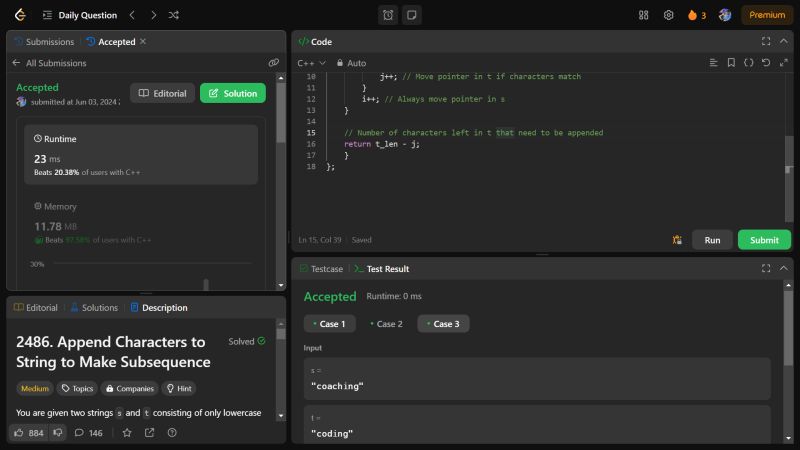Dislike the problem thumbs down
The height and width of the screenshot is (450, 800).
click(58, 433)
